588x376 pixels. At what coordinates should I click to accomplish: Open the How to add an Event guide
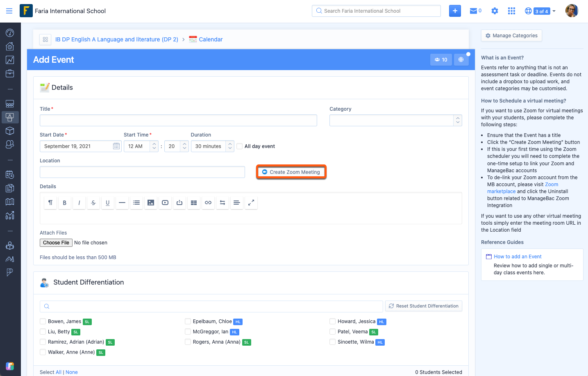click(x=518, y=257)
